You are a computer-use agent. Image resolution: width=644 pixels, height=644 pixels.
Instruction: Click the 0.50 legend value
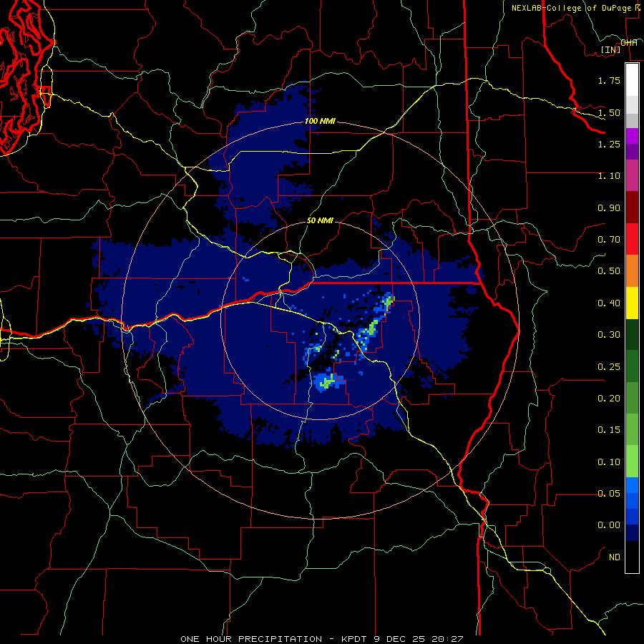609,271
